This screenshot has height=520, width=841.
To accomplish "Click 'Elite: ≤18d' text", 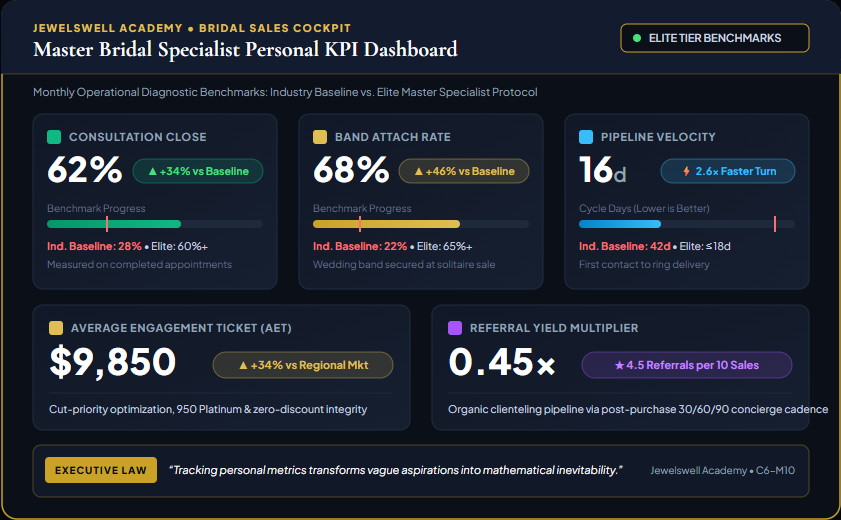I will point(705,246).
